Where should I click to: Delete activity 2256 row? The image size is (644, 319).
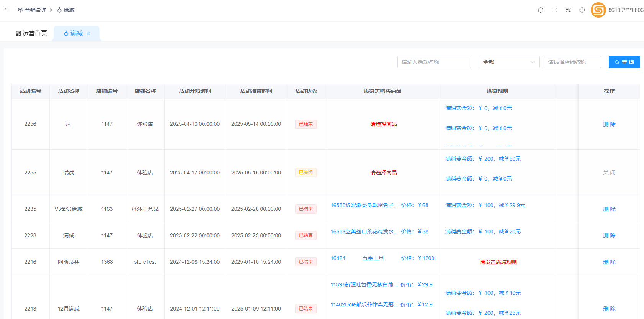click(609, 124)
